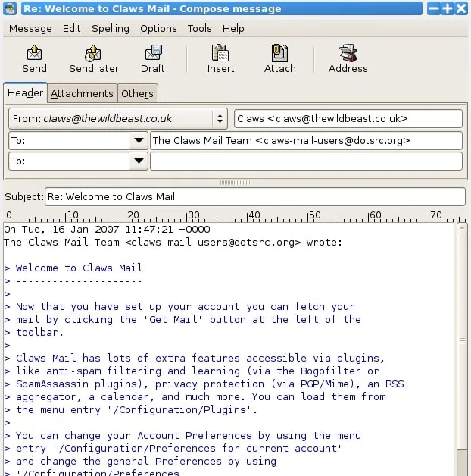The width and height of the screenshot is (471, 476).
Task: Open the Spelling menu
Action: coord(111,29)
